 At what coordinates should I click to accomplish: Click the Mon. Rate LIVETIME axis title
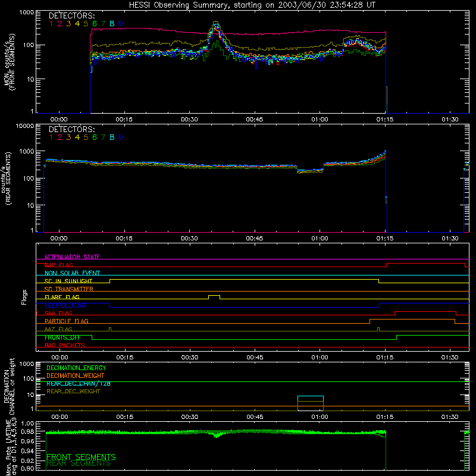tap(11, 447)
